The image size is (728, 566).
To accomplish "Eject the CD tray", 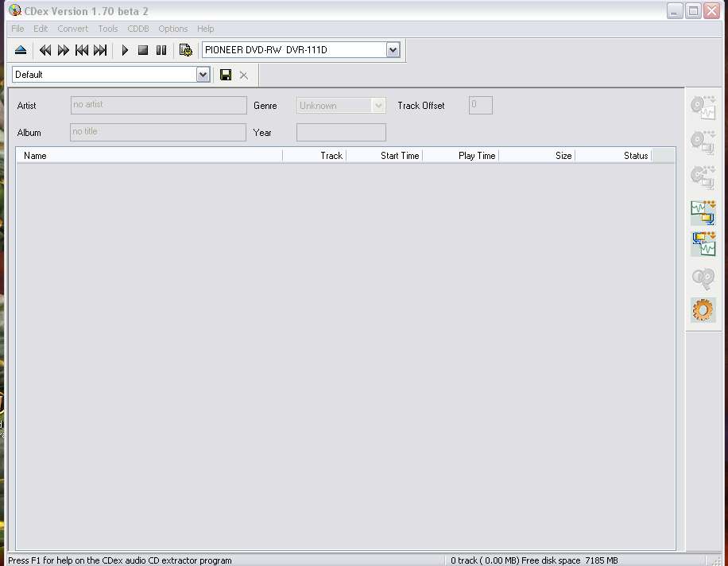I will coord(21,50).
